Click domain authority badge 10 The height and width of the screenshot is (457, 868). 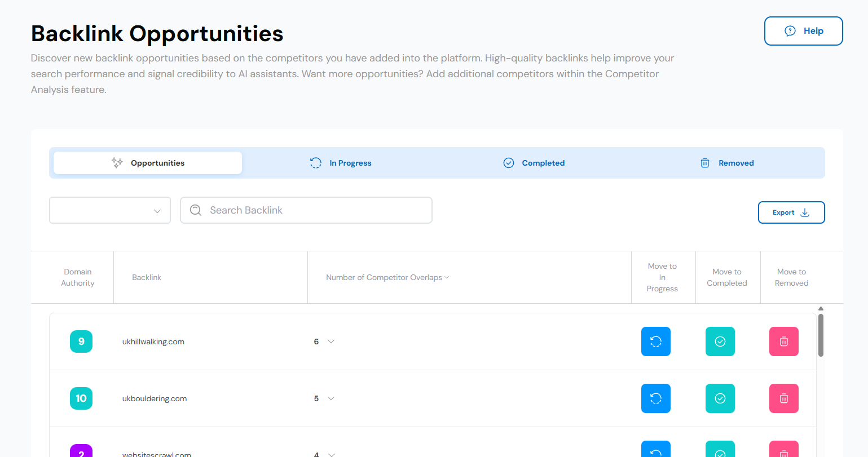pos(81,398)
